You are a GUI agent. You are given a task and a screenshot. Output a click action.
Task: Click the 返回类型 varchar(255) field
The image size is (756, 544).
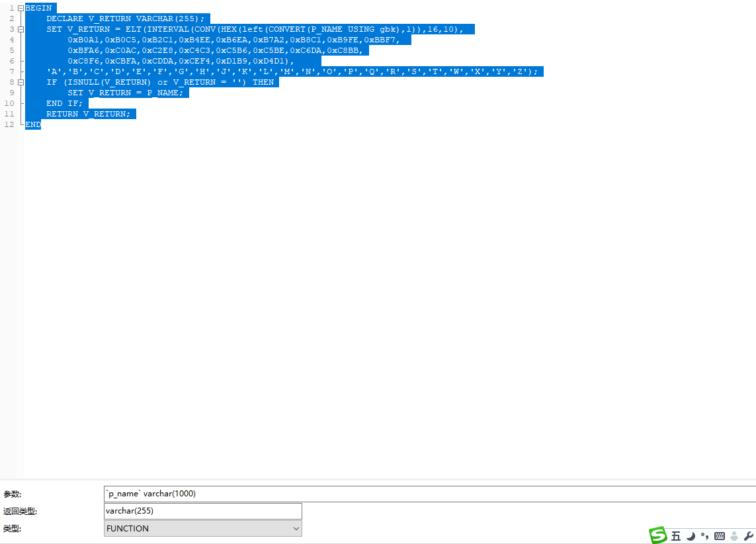(203, 511)
